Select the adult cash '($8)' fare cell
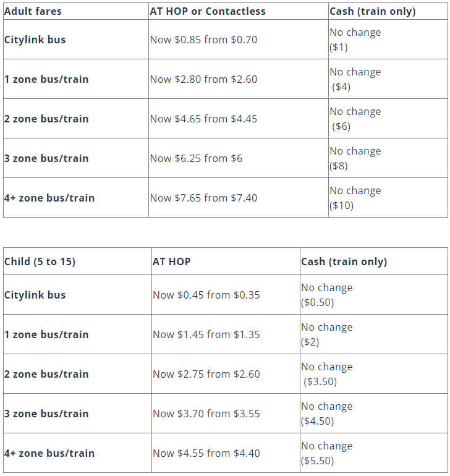The height and width of the screenshot is (476, 450). pos(339,166)
